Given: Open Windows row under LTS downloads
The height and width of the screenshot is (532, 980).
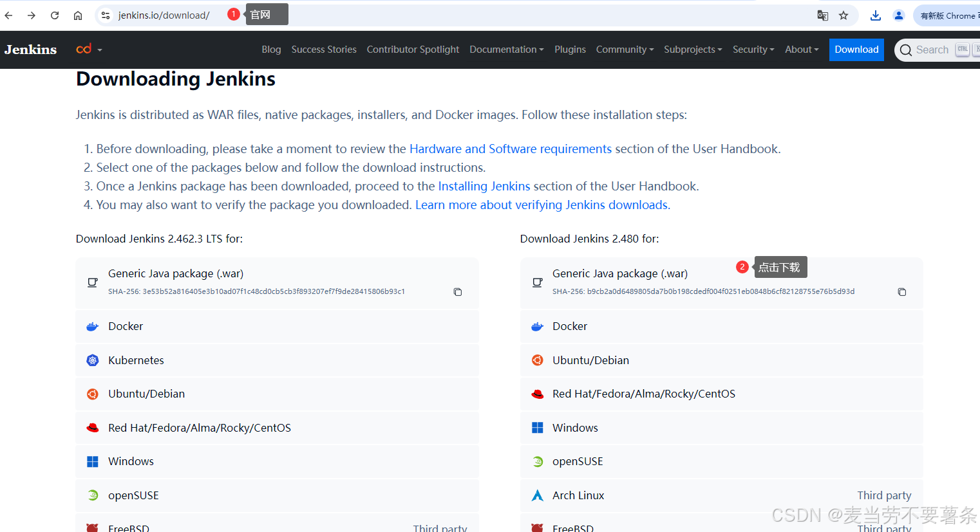Looking at the screenshot, I should pyautogui.click(x=277, y=461).
